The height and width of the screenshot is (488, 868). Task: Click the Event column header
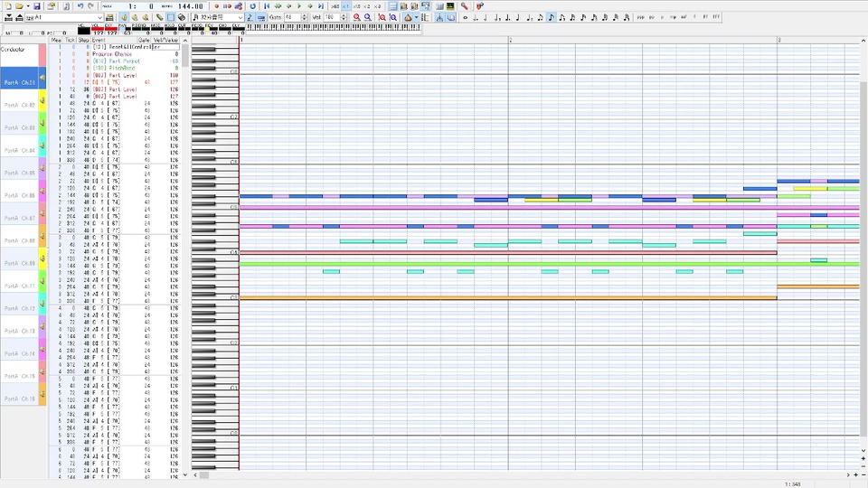point(114,40)
